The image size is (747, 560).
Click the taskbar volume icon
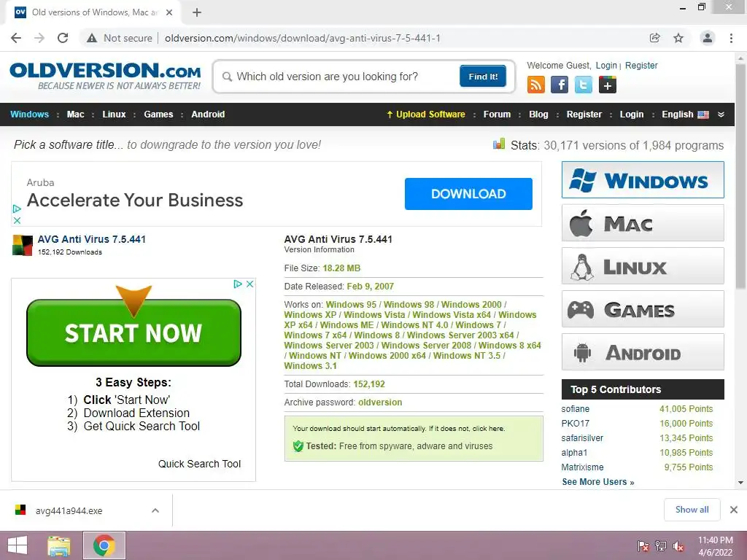[678, 546]
